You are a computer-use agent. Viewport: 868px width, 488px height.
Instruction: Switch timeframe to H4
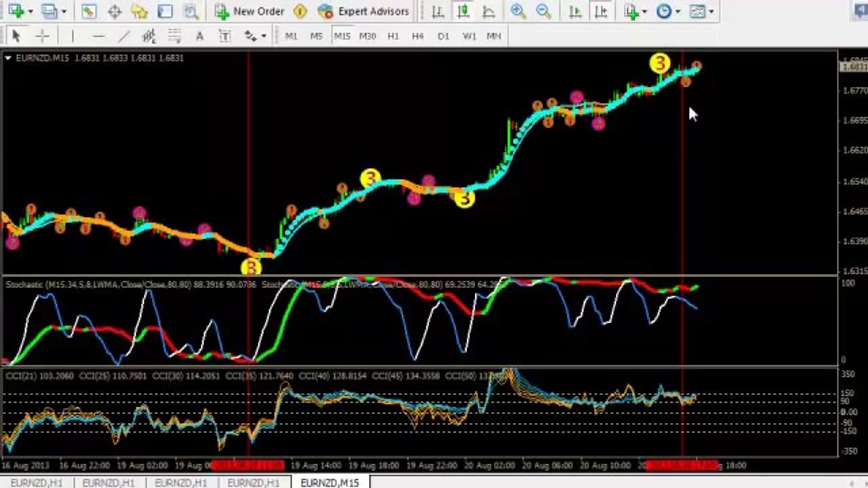click(x=418, y=36)
